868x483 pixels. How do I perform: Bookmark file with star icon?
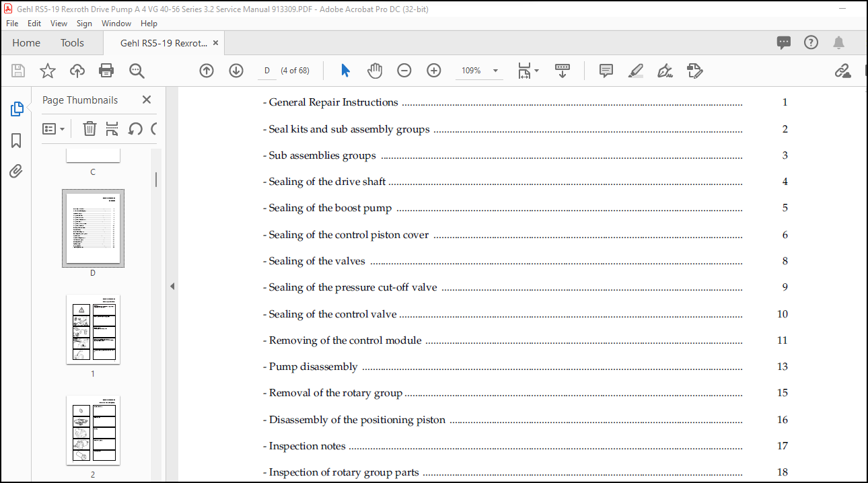48,71
